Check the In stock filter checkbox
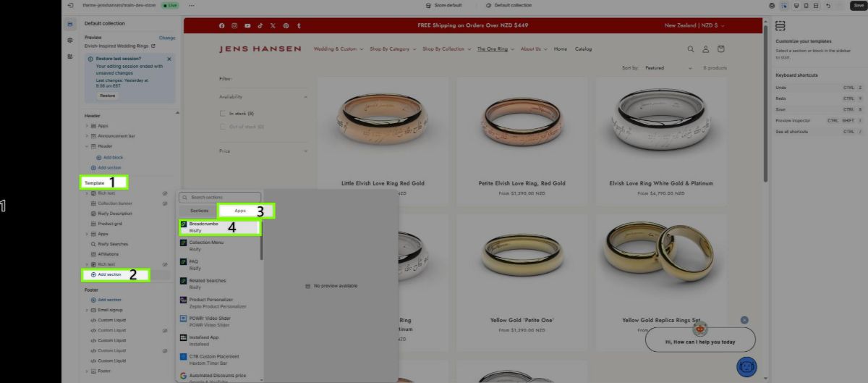The image size is (868, 383). click(223, 114)
